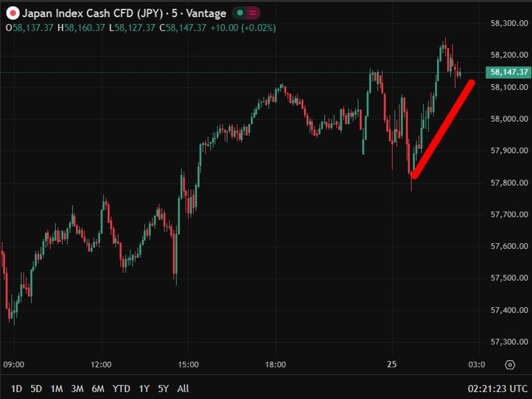Select the red trendline drawing

pyautogui.click(x=443, y=129)
